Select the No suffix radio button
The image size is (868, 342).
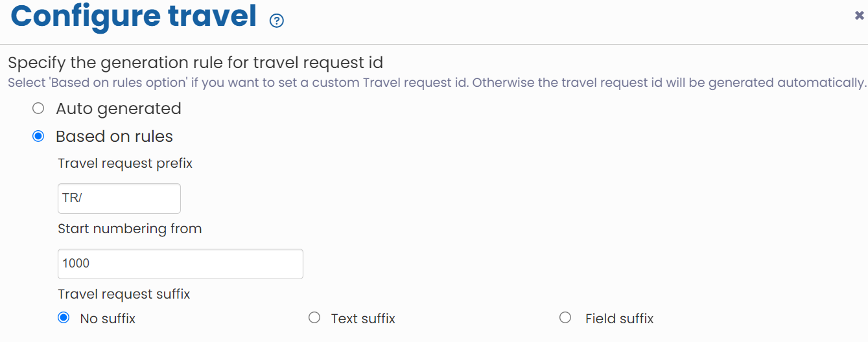point(64,317)
